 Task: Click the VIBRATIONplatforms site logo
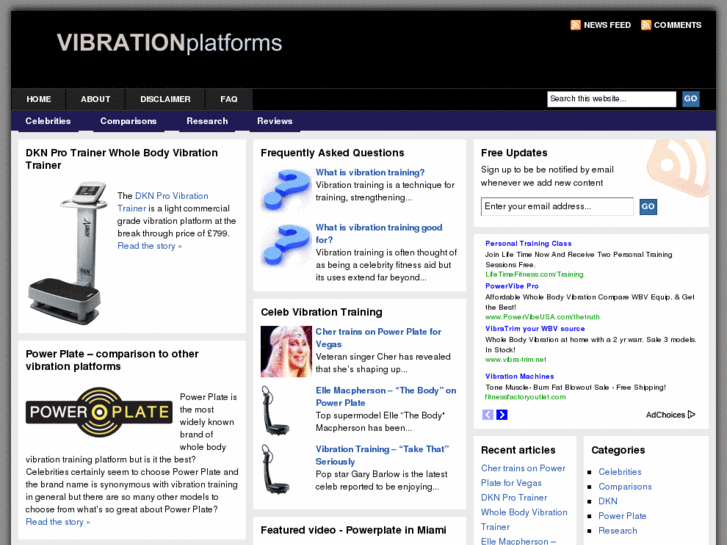point(169,43)
